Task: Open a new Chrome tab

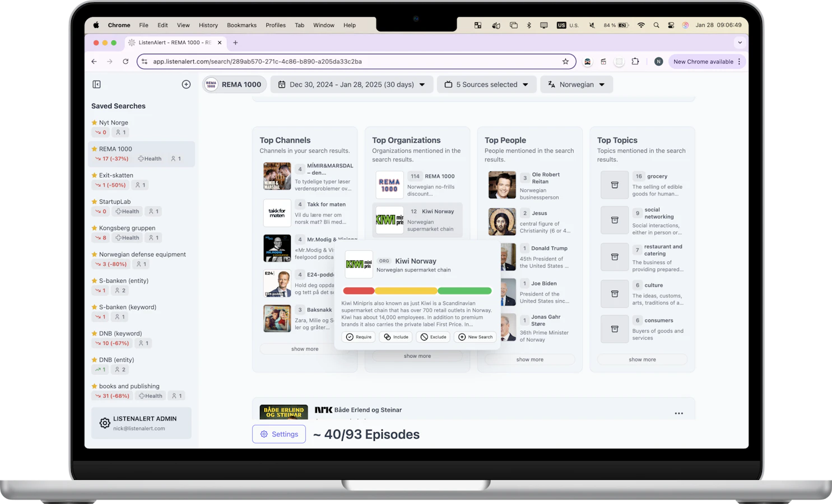Action: pyautogui.click(x=235, y=43)
